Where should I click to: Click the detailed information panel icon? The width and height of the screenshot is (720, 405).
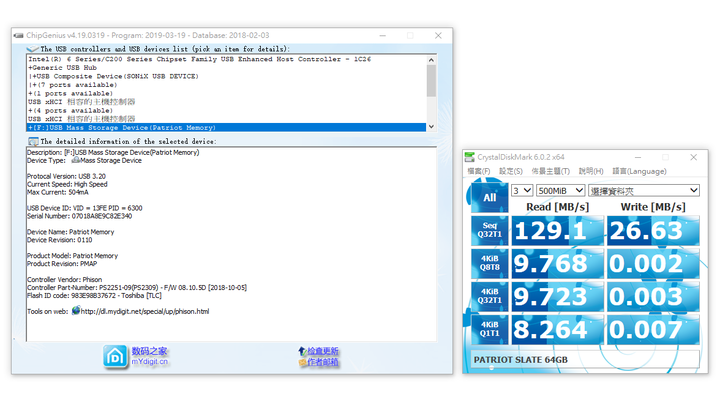(33, 141)
